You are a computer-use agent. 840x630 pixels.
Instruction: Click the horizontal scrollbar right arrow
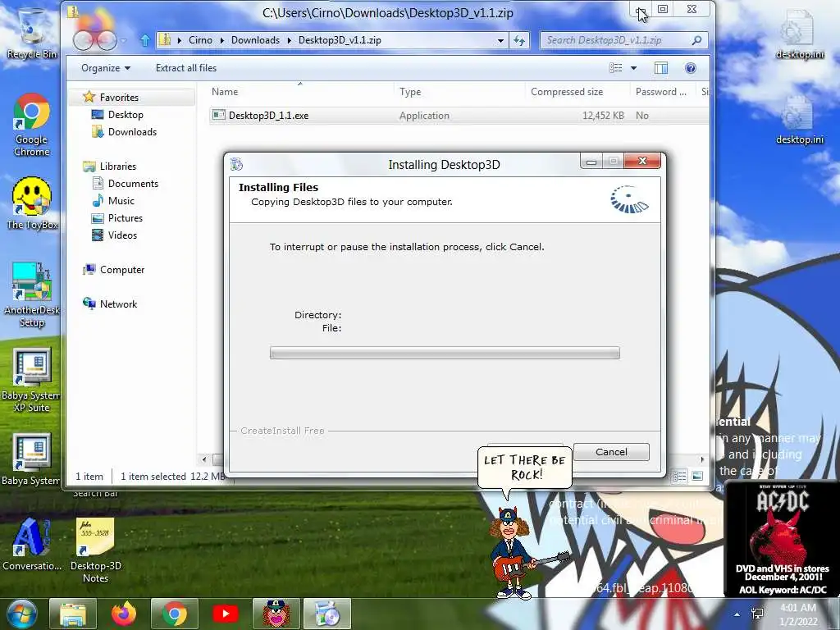702,459
